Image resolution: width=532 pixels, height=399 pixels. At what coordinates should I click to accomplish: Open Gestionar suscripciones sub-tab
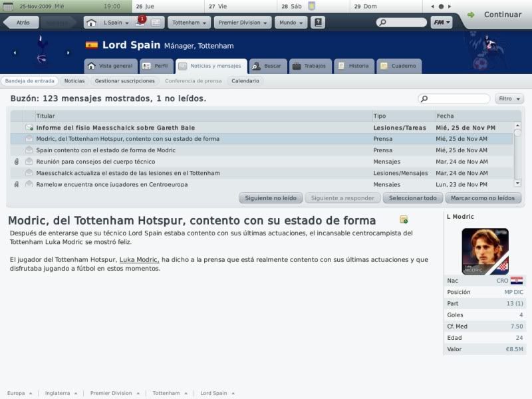[x=124, y=80]
